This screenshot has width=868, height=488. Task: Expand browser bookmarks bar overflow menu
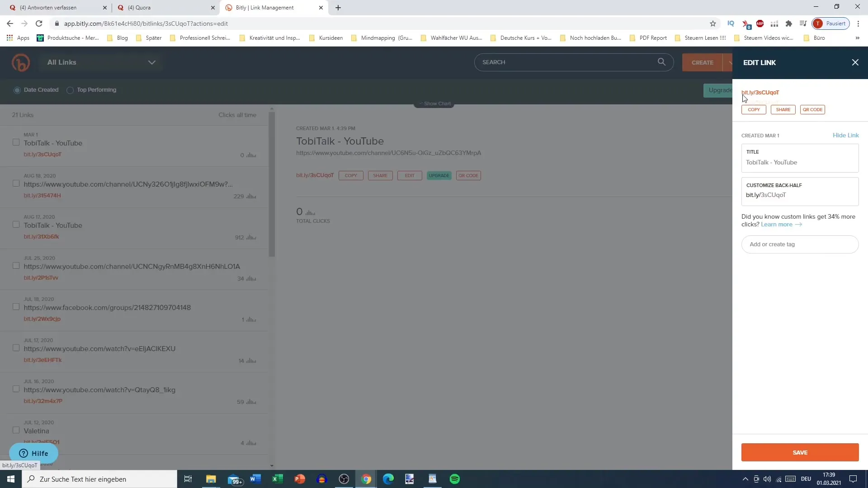857,38
